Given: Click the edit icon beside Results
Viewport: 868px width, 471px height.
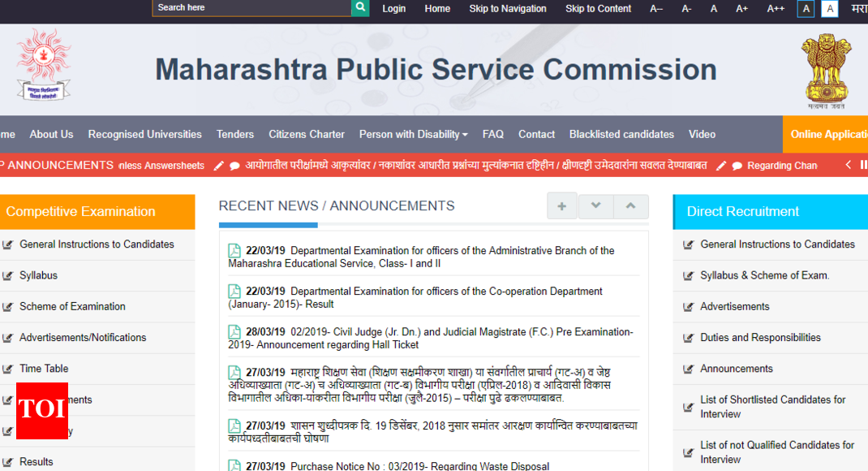Looking at the screenshot, I should tap(8, 461).
